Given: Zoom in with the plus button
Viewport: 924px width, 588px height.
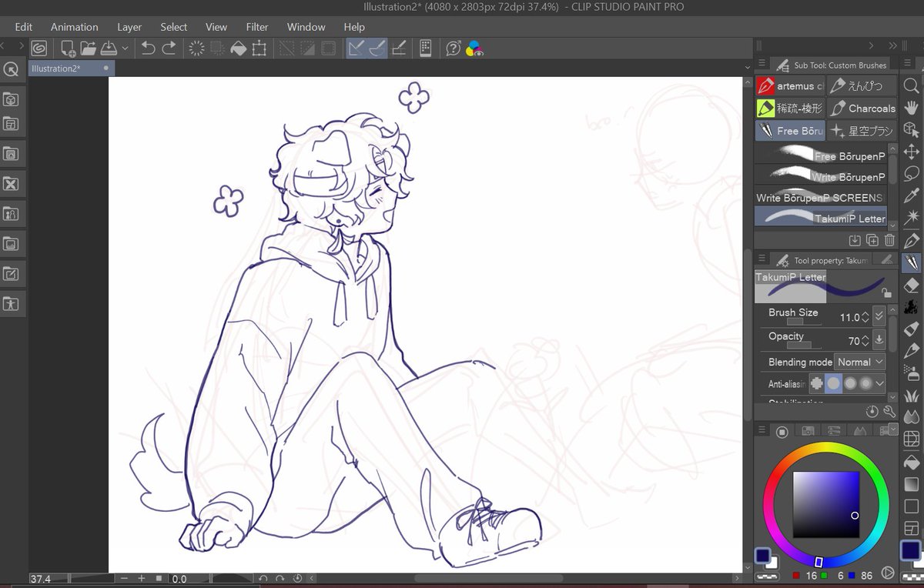Looking at the screenshot, I should 142,578.
